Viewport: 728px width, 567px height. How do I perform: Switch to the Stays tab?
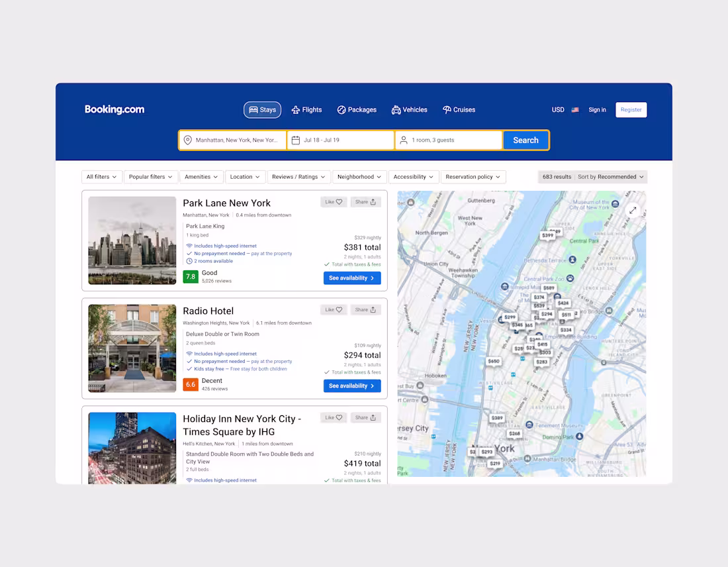[x=262, y=109]
